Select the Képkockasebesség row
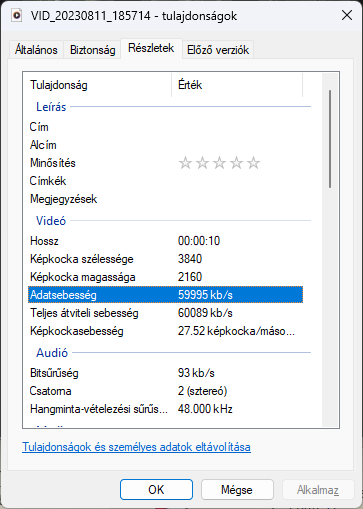The image size is (363, 509). click(166, 331)
